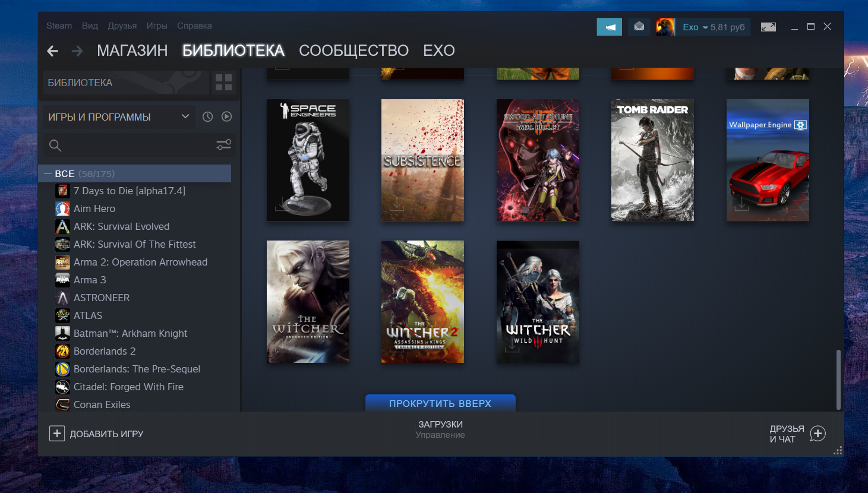Open the EXO profile tab
This screenshot has width=868, height=493.
coord(439,50)
